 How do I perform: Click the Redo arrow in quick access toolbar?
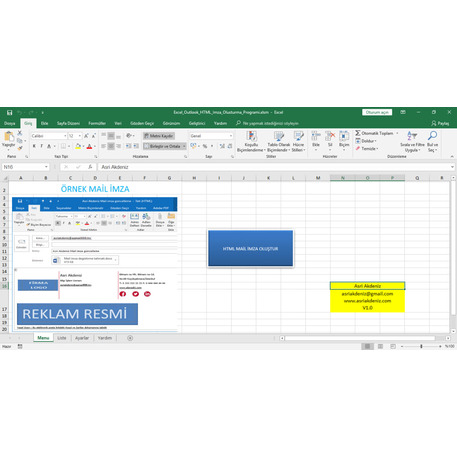click(31, 113)
